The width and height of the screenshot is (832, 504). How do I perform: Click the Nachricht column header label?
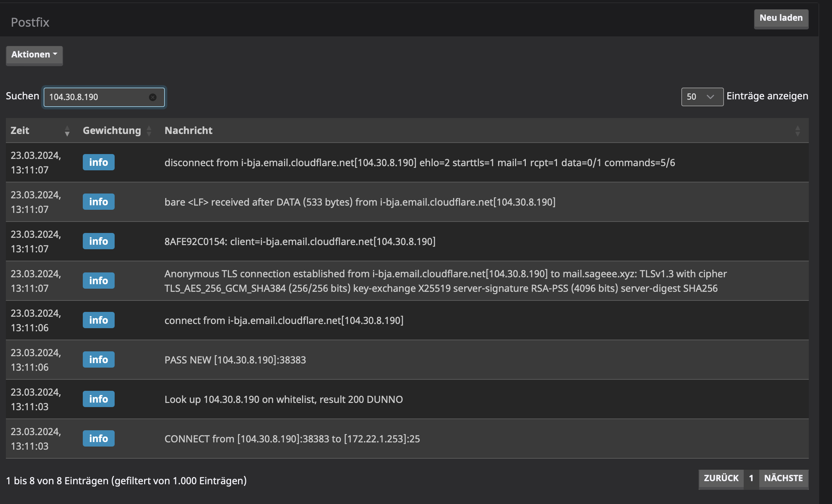pyautogui.click(x=188, y=130)
